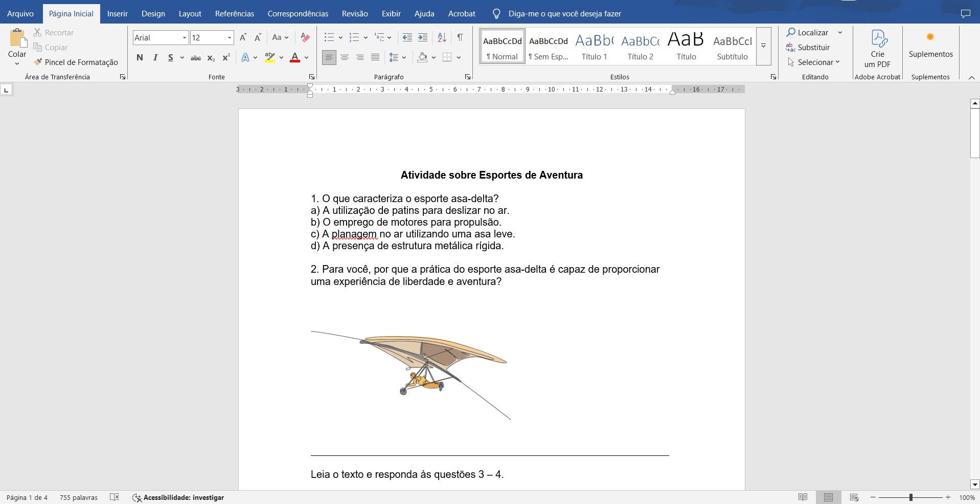The width and height of the screenshot is (980, 504).
Task: Center-align the paragraph
Action: point(345,57)
